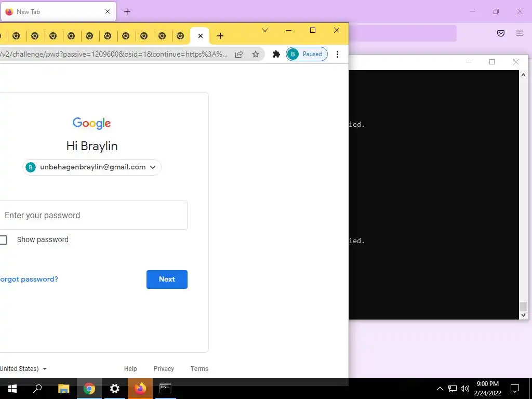Viewport: 532px width, 399px height.
Task: Open Firefox hamburger application menu
Action: [520, 33]
